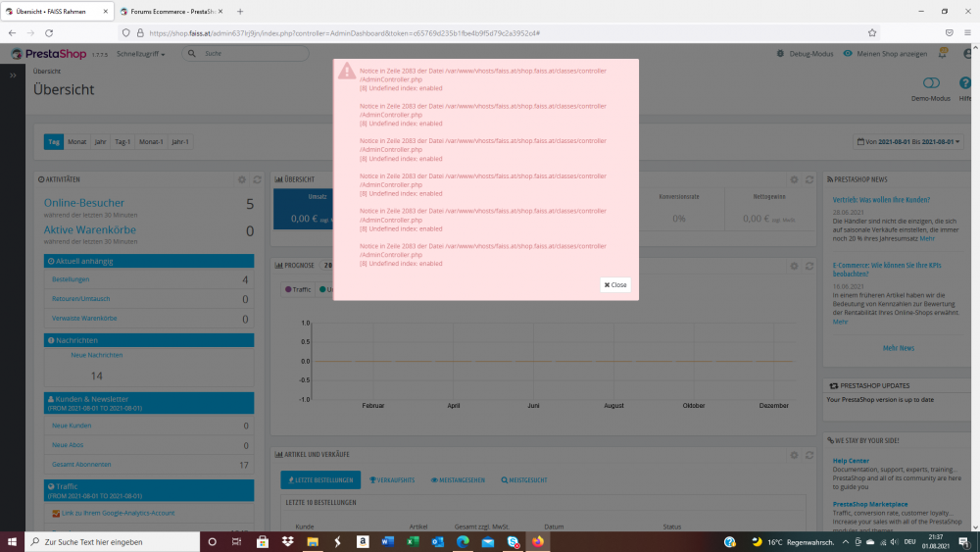Open the Gesamt Abonnenten link
The width and height of the screenshot is (980, 552).
coord(81,465)
